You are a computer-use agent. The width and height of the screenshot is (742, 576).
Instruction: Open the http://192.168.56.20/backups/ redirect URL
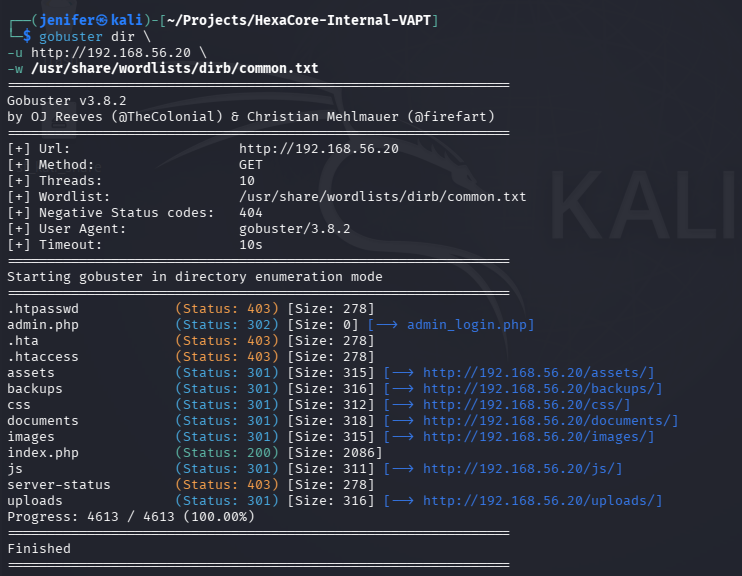tap(539, 389)
